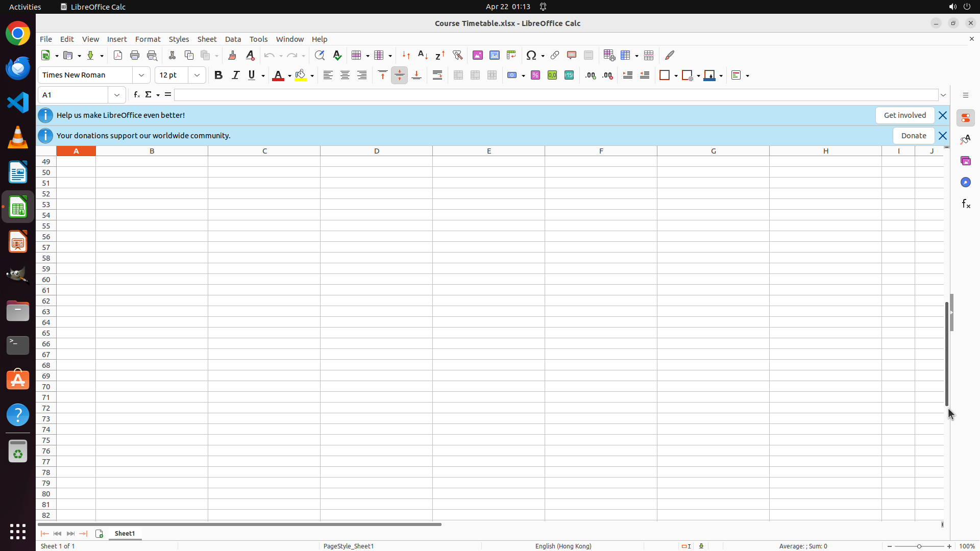Toggle wrap text button
980x551 pixels.
click(437, 75)
